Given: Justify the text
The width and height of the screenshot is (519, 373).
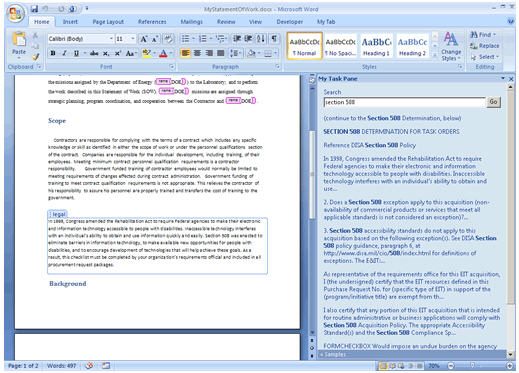Looking at the screenshot, I should point(221,53).
